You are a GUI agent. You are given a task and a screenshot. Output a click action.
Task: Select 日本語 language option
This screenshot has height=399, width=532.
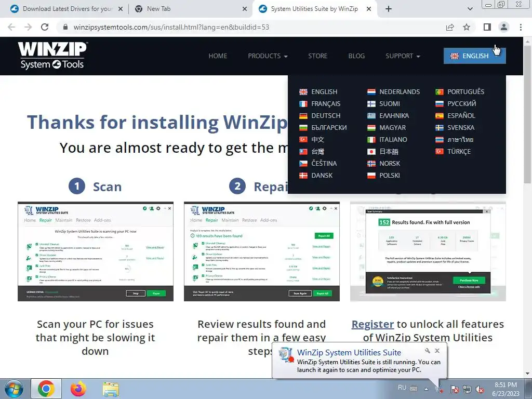pyautogui.click(x=383, y=151)
